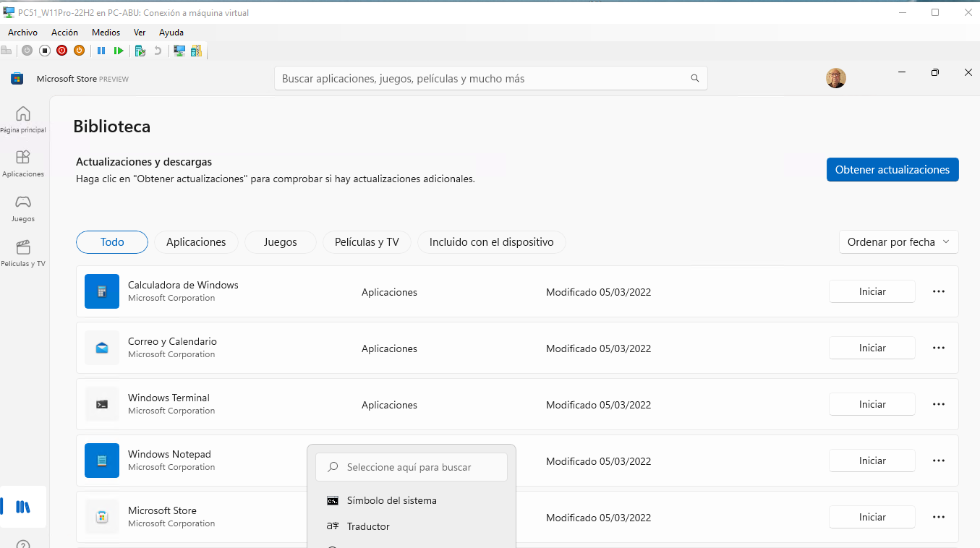The image size is (980, 548).
Task: Click the Correo y Calendario app icon
Action: click(102, 348)
